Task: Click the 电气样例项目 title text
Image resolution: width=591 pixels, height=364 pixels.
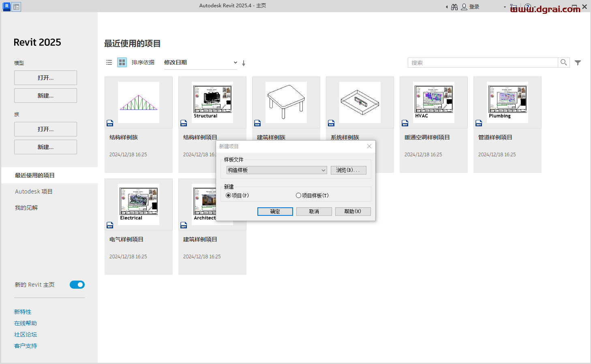Action: point(126,239)
